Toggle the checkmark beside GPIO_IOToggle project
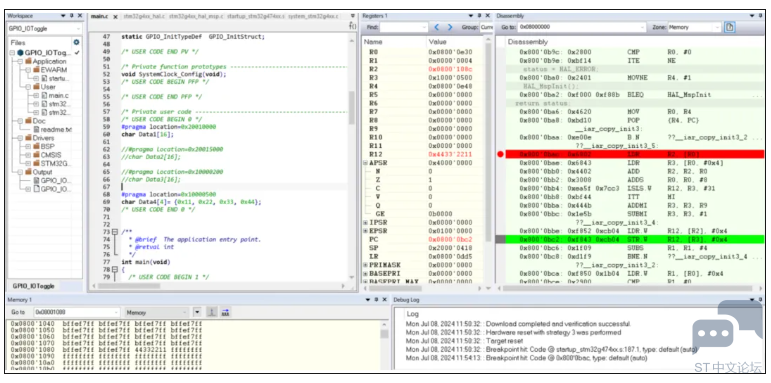Viewport: 771px width, 383px height. [78, 53]
